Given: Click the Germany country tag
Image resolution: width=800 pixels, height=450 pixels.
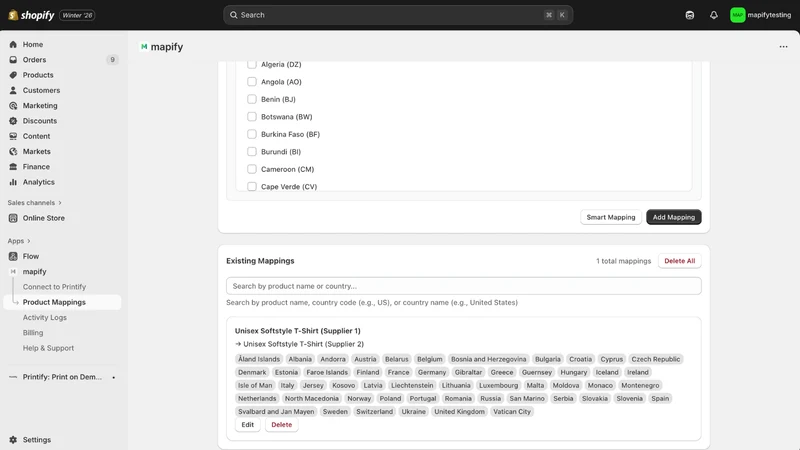Looking at the screenshot, I should tap(432, 372).
